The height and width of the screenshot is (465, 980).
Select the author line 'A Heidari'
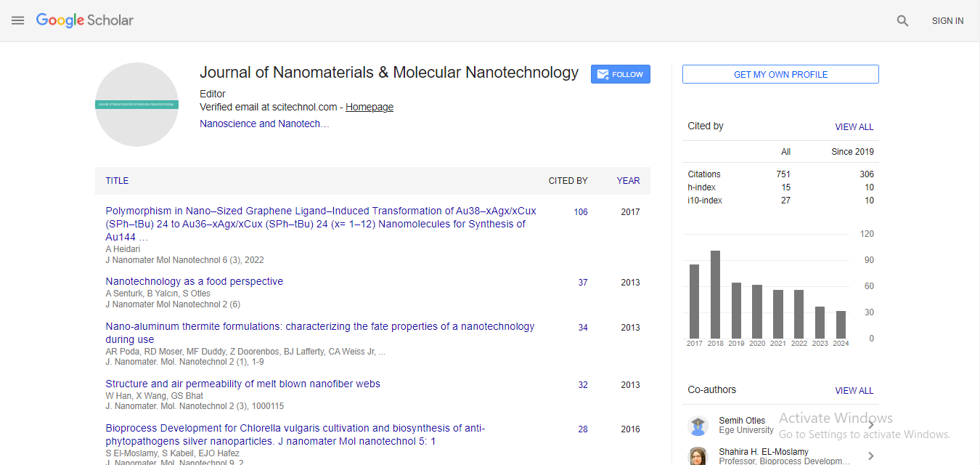[122, 249]
